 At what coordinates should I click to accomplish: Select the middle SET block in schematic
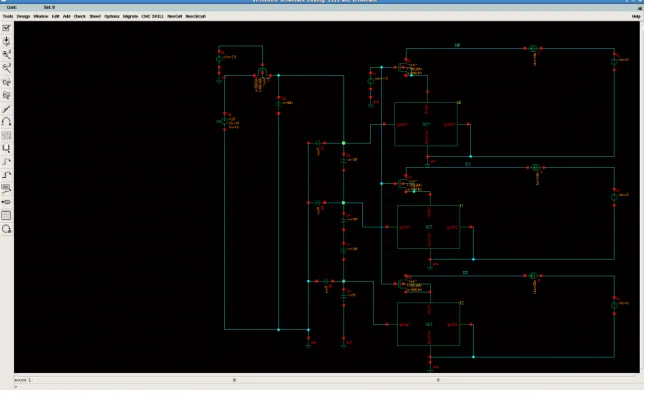(428, 227)
